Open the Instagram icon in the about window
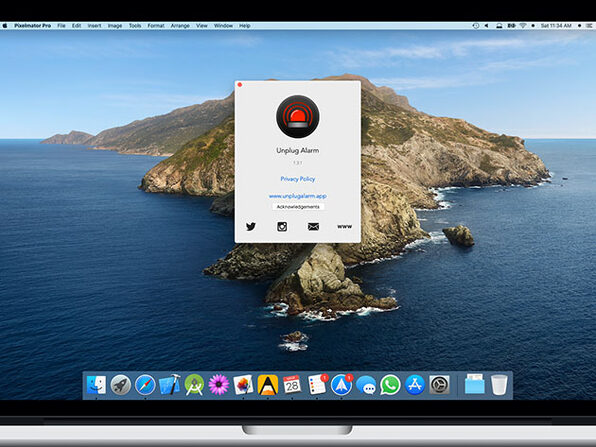Viewport: 596px width, 447px height. click(x=282, y=227)
